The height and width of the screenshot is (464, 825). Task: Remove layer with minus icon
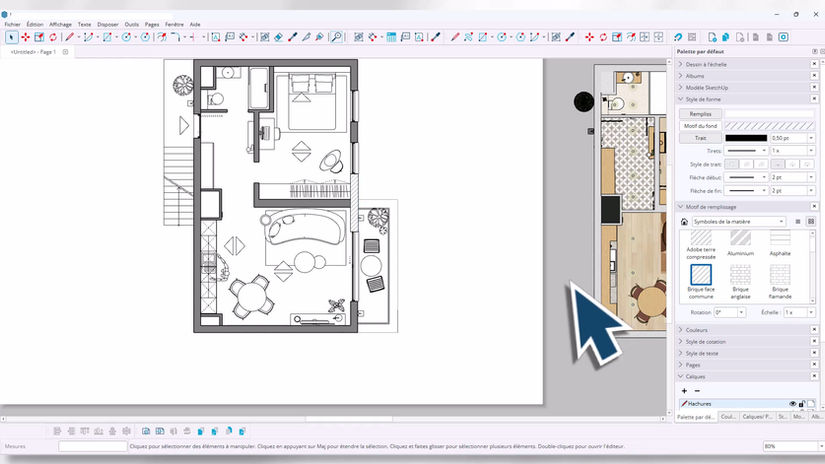697,391
